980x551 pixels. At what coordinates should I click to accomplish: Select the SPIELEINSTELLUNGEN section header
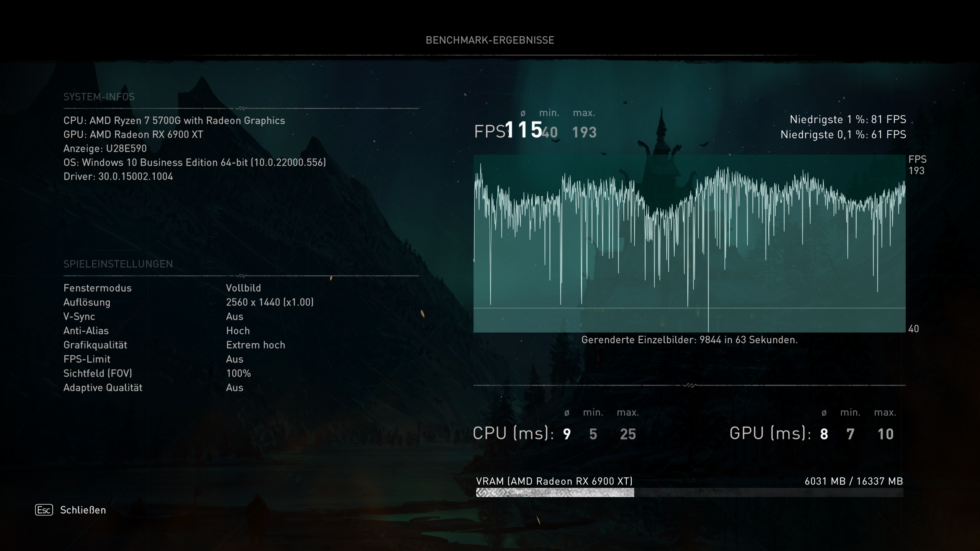118,264
